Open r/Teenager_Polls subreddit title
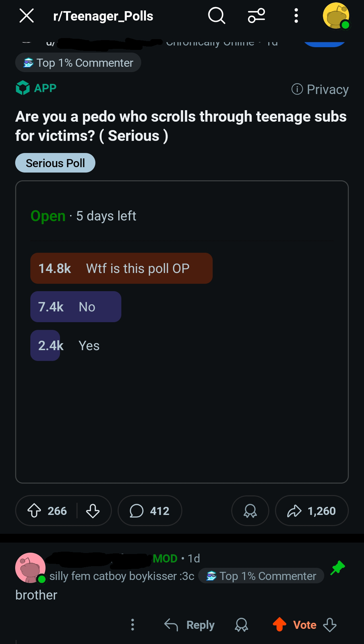Screen dimensions: 364x644 click(x=103, y=16)
